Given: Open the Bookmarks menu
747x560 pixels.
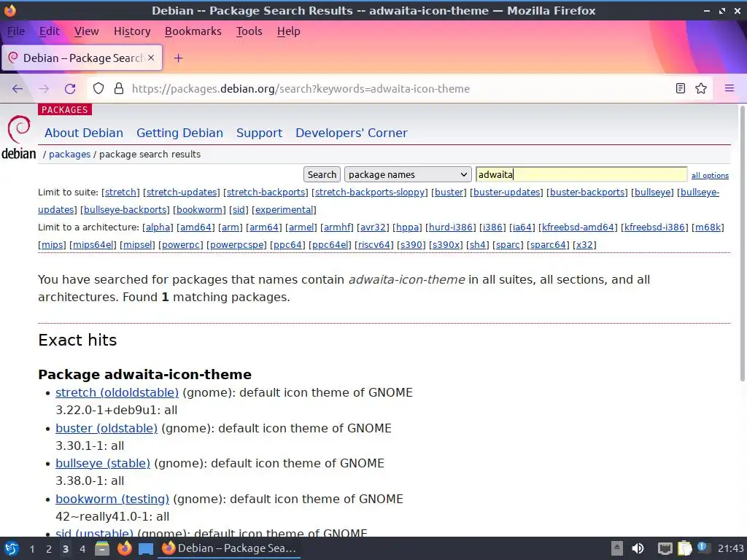Looking at the screenshot, I should point(193,31).
